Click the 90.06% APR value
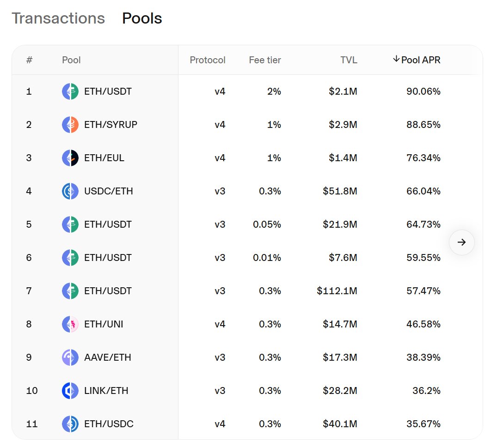The image size is (491, 448). click(423, 91)
